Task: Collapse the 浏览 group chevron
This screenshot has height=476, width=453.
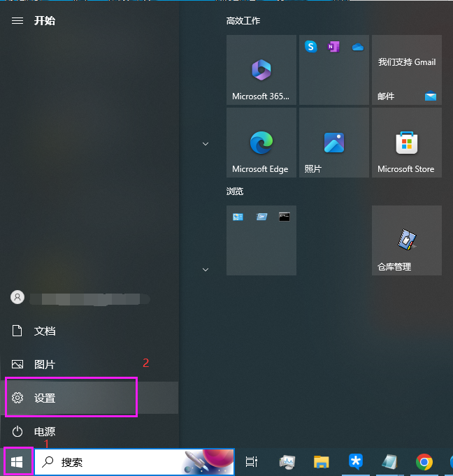Action: tap(206, 270)
